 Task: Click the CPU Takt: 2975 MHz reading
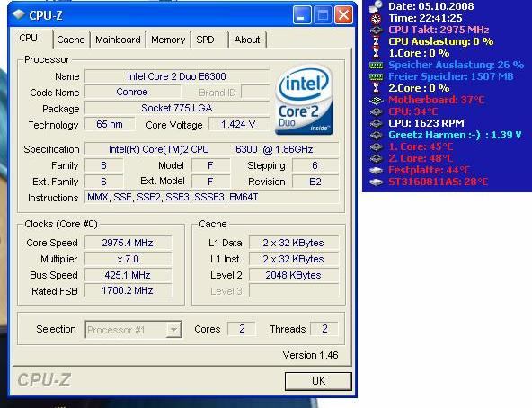[439, 30]
